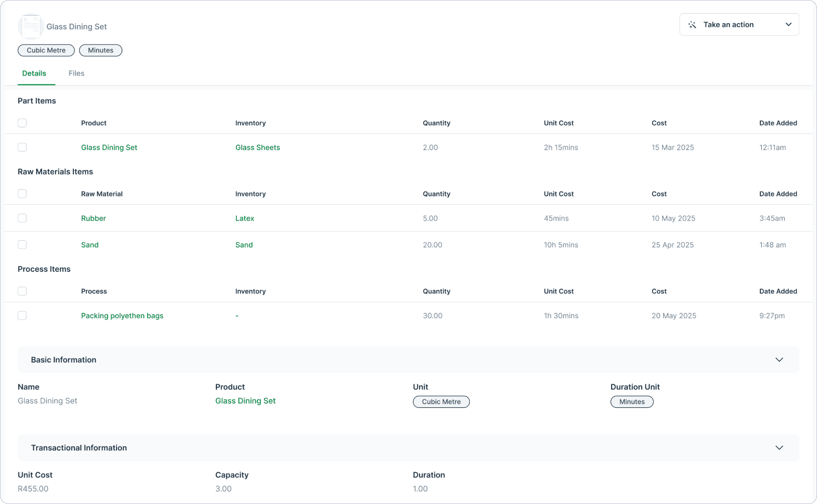Select the Details tab
This screenshot has width=817, height=504.
34,73
